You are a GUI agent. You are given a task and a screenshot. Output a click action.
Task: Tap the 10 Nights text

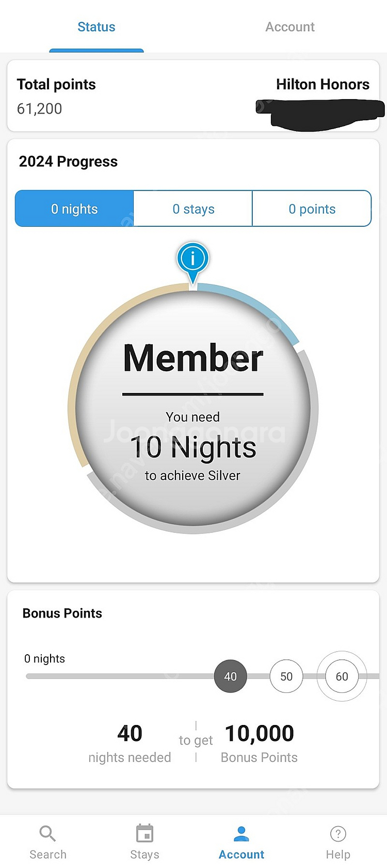pos(193,447)
